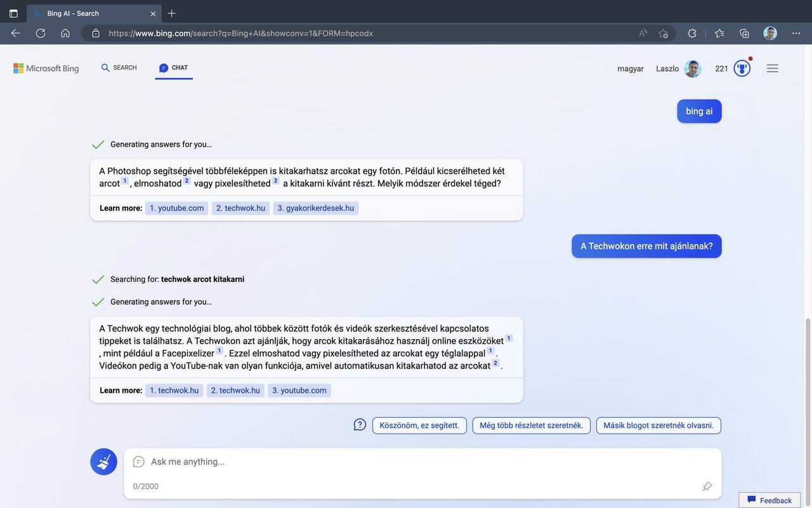Click suggestion 'Másik blogot szeretnék olvasni.'
The width and height of the screenshot is (812, 508).
tap(658, 425)
